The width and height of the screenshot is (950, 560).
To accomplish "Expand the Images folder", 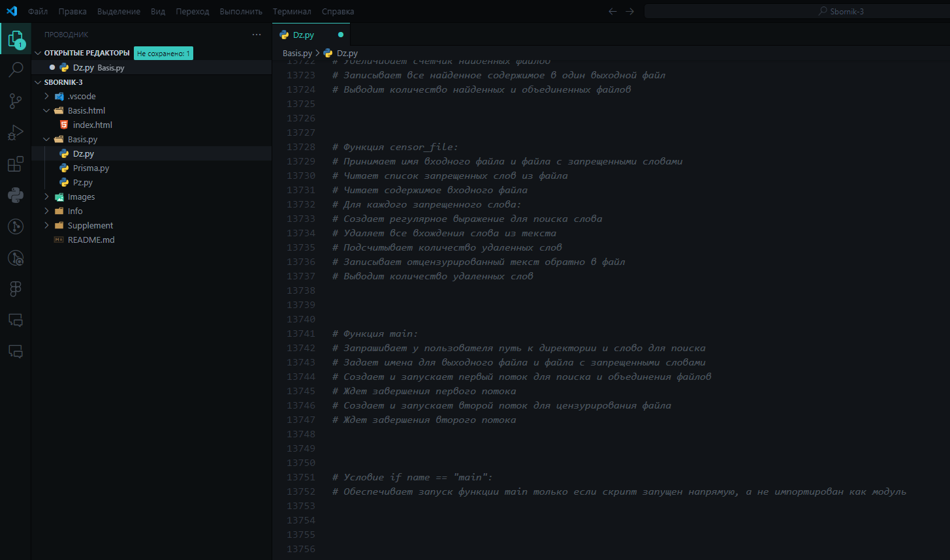I will click(x=81, y=196).
